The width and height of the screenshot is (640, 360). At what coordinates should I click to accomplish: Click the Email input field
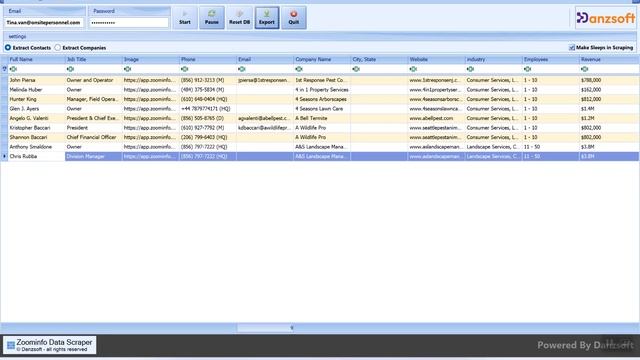coord(44,23)
